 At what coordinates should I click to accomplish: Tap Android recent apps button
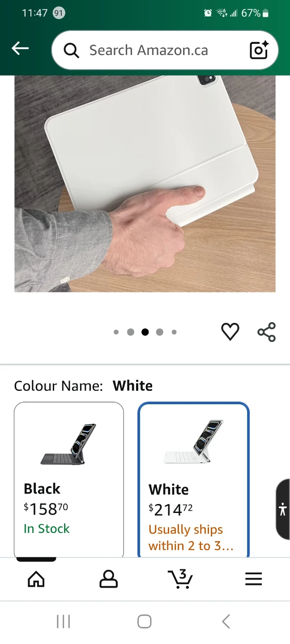tap(64, 621)
